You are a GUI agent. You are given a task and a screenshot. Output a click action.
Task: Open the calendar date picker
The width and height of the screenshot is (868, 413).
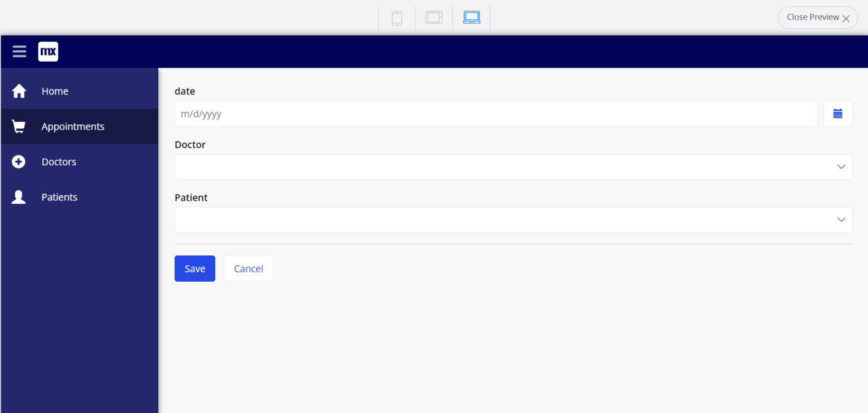[838, 114]
